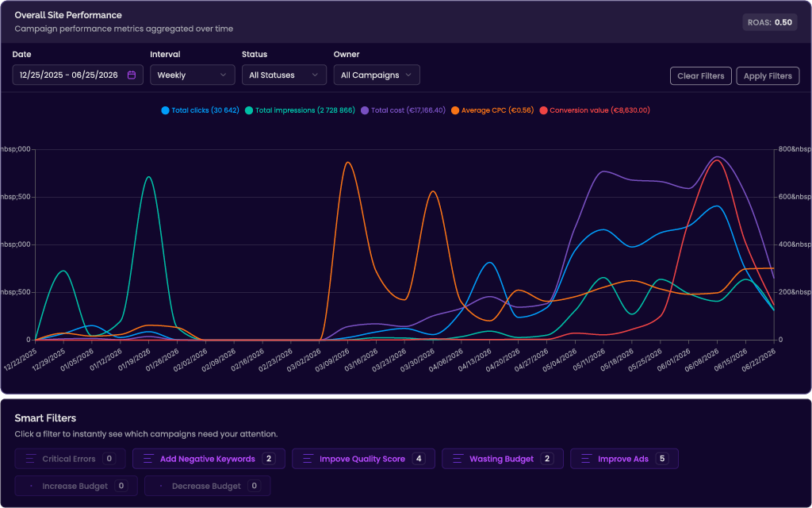
Task: Click the Increase Budget dot icon
Action: [x=31, y=486]
